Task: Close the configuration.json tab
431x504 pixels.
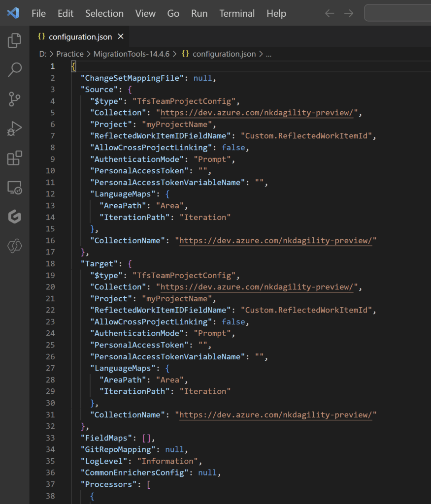Action: (121, 37)
